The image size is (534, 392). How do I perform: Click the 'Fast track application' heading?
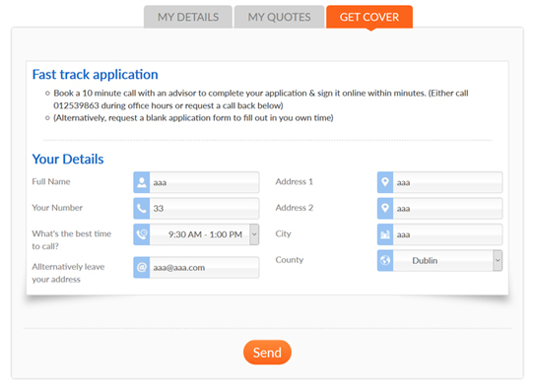95,75
